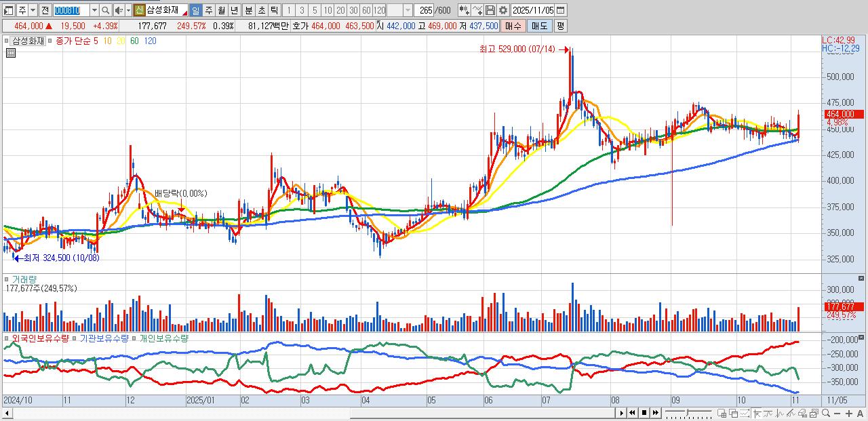Screen dimensions: 868x421
Task: Switch to 월 monthly chart period
Action: tap(221, 10)
